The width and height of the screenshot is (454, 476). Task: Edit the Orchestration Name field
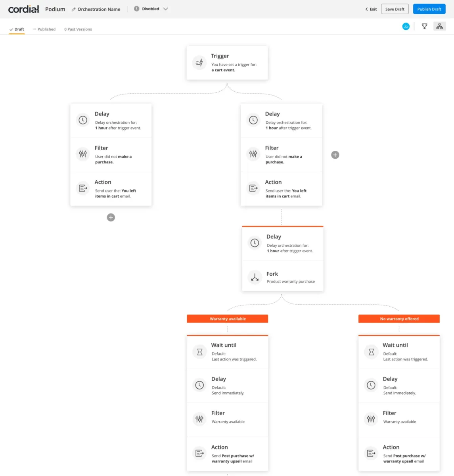99,9
